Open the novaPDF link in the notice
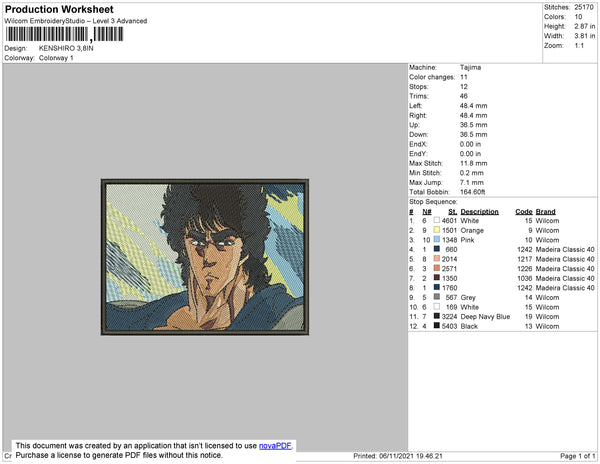Screen dimensions: 600x464 click(275, 446)
